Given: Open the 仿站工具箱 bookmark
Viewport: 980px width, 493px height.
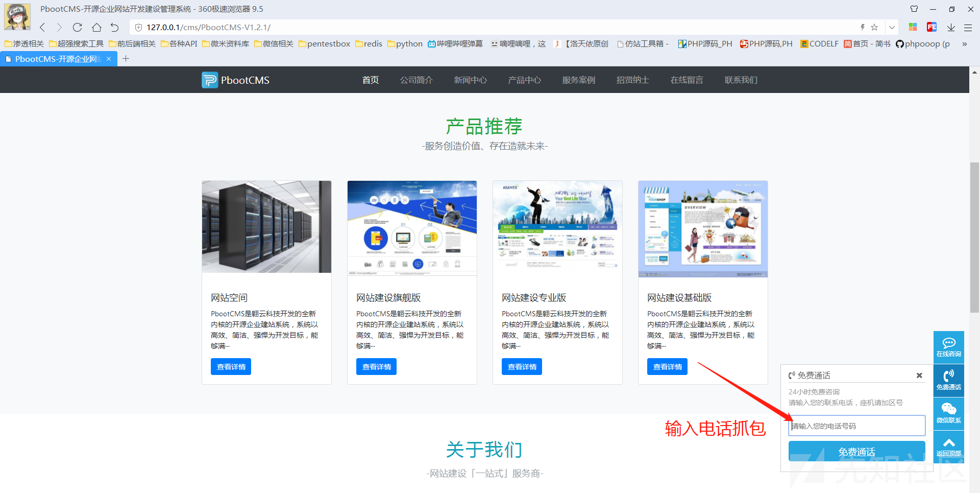Looking at the screenshot, I should click(643, 44).
